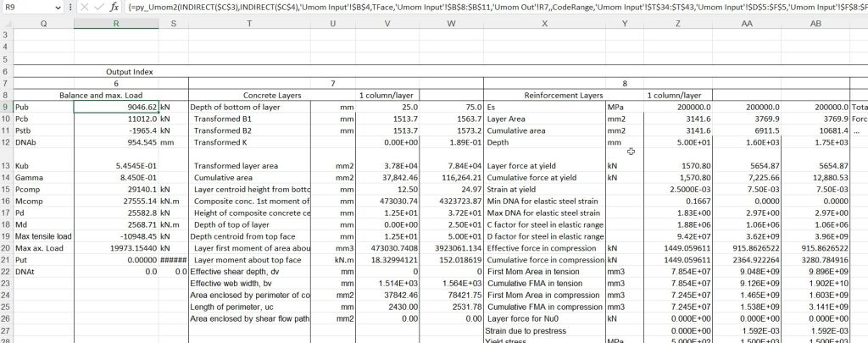This screenshot has width=868, height=343.
Task: Select column R header
Action: [x=116, y=23]
